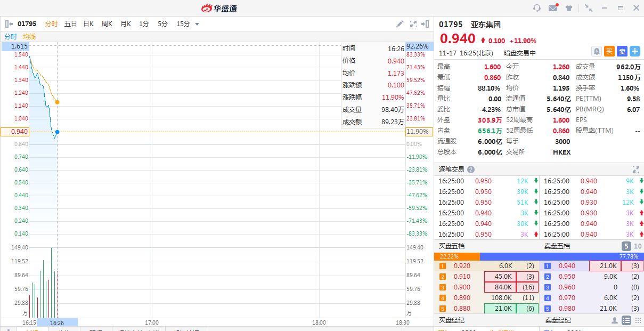Expand the chart to fullscreen
This screenshot has width=644, height=331.
(413, 24)
